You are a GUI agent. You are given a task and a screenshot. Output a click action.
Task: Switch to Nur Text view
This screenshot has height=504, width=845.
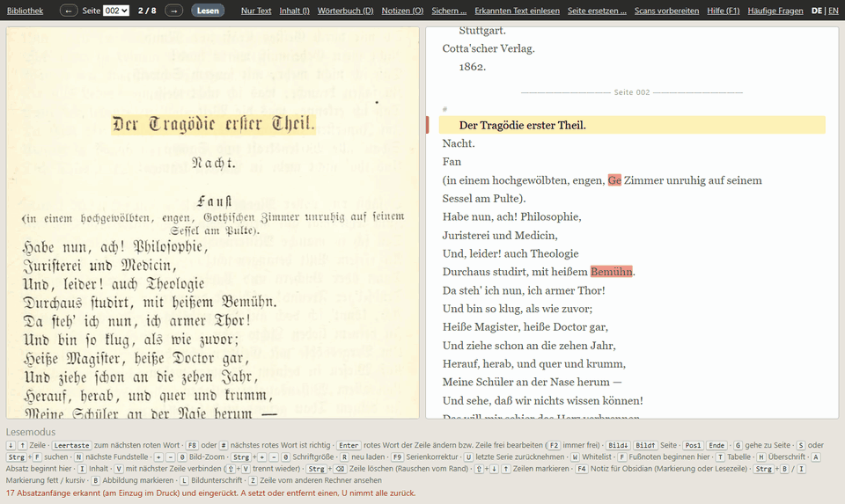pyautogui.click(x=256, y=11)
